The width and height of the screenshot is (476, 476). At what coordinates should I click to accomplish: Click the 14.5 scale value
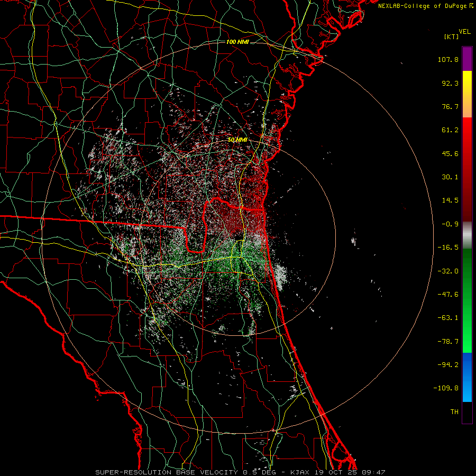pos(450,200)
